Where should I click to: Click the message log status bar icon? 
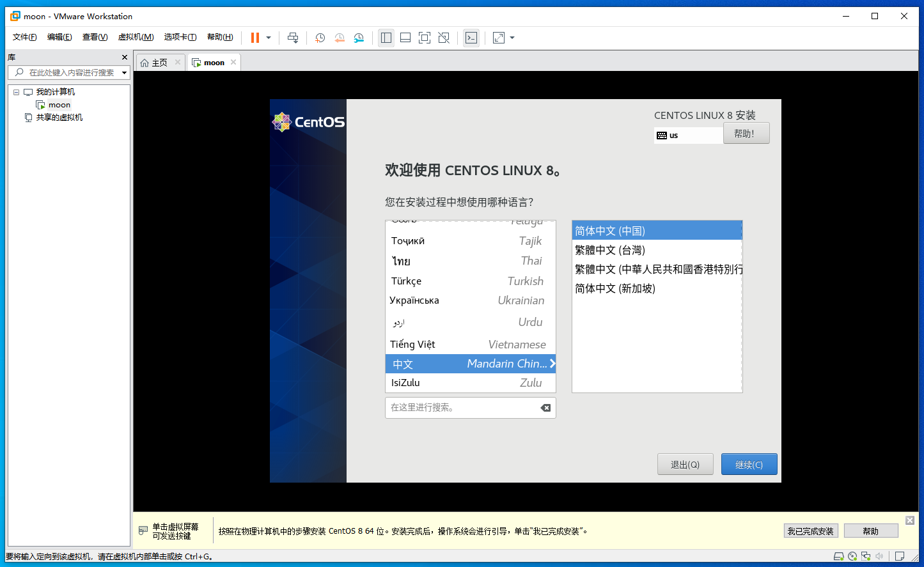click(900, 557)
